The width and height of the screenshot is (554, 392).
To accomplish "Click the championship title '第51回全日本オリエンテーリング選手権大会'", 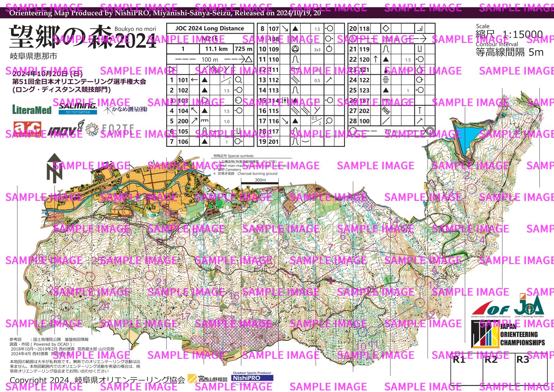I will (x=79, y=81).
